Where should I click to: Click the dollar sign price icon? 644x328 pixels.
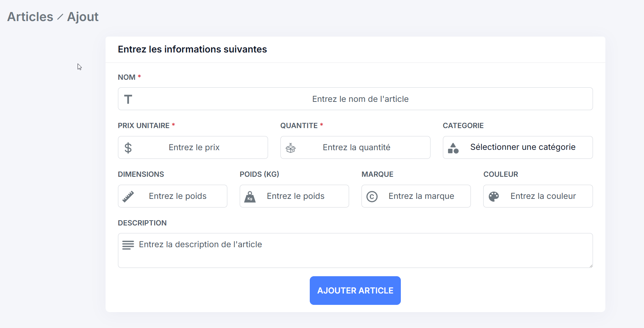coord(128,148)
